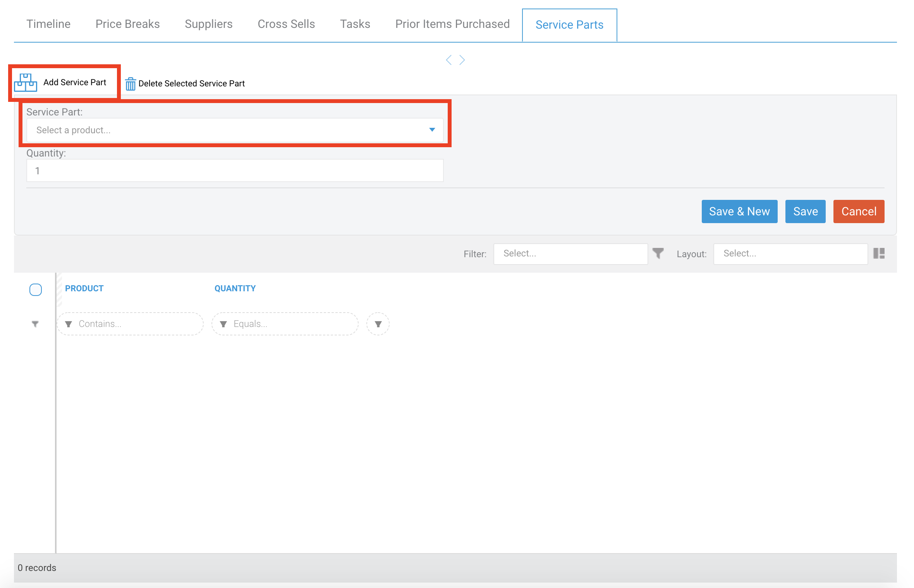Image resolution: width=914 pixels, height=588 pixels.
Task: Toggle the select-all checkbox in grid header
Action: [x=36, y=290]
